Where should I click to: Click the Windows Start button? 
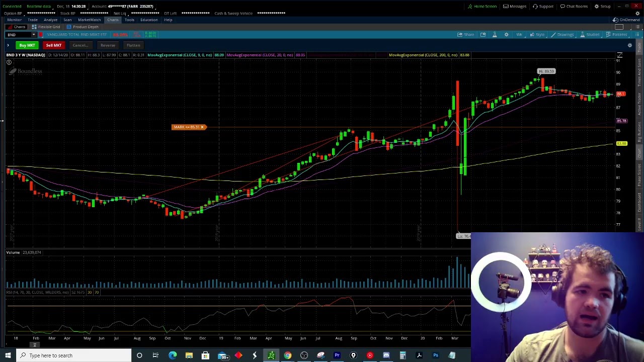[8, 355]
